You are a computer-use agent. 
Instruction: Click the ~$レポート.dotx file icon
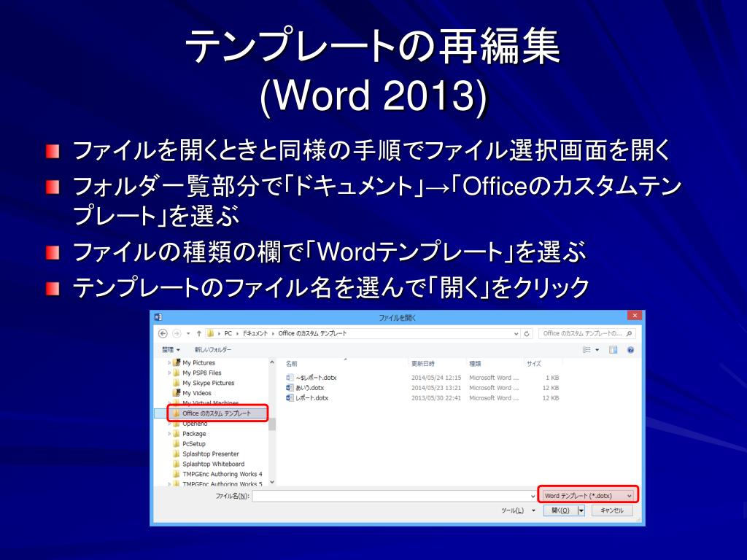(x=290, y=378)
